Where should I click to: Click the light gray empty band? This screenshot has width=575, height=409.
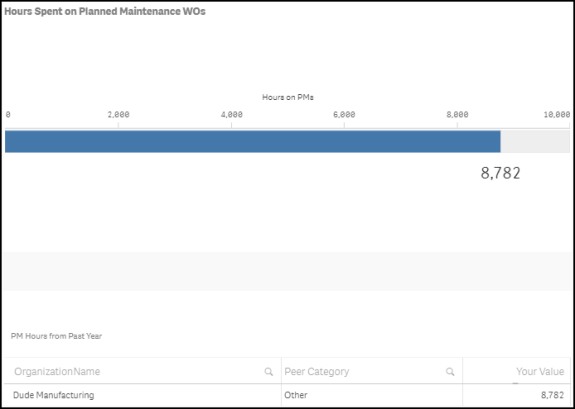288,271
